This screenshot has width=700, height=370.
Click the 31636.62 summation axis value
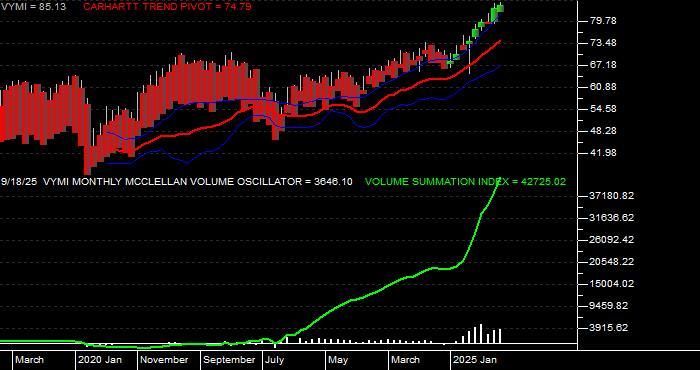(612, 218)
